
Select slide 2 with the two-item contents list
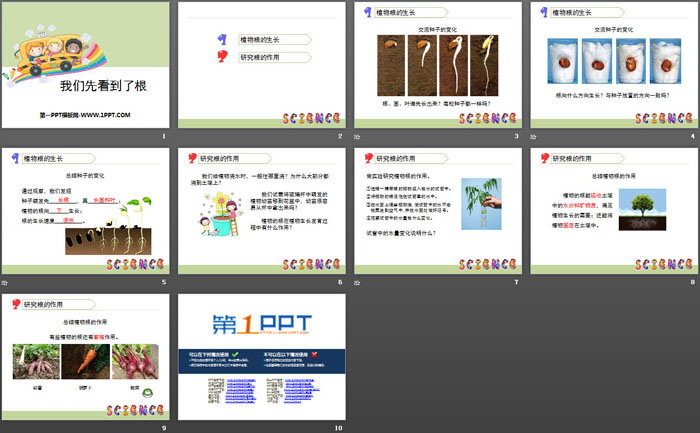coord(262,65)
